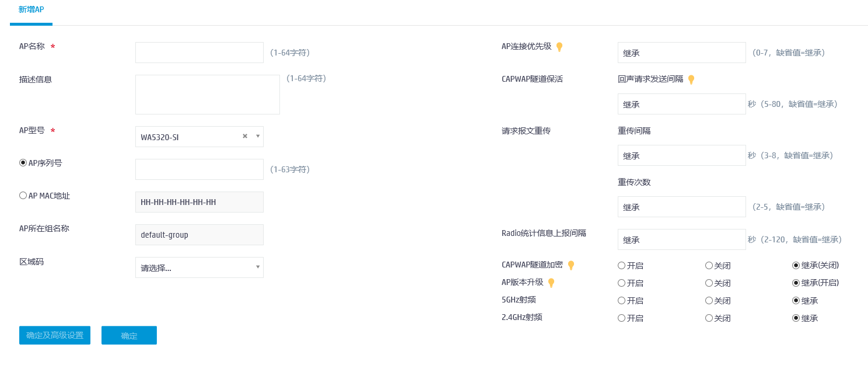Screen dimensions: 868x372
Task: Set 5GHz射频 to 关闭
Action: coord(709,301)
